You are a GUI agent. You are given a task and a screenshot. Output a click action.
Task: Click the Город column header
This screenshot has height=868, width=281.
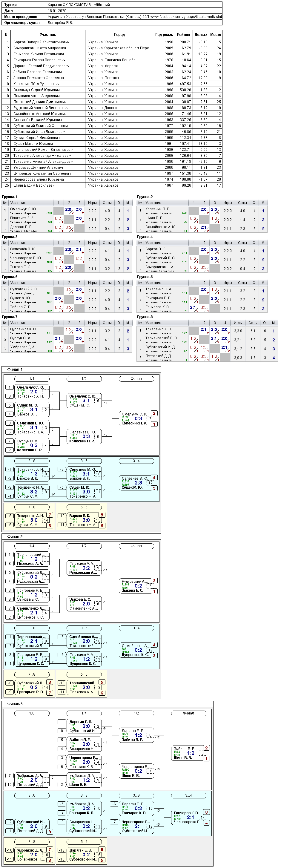pos(119,35)
